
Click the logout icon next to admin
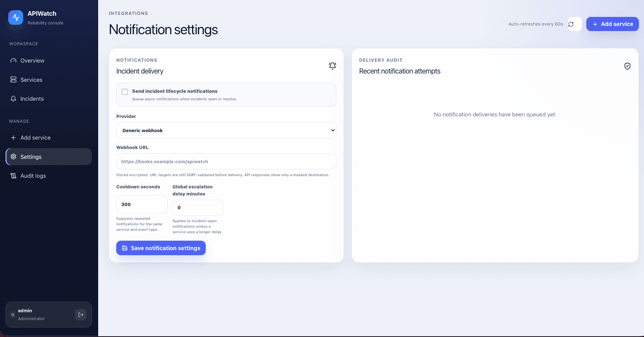click(x=81, y=315)
